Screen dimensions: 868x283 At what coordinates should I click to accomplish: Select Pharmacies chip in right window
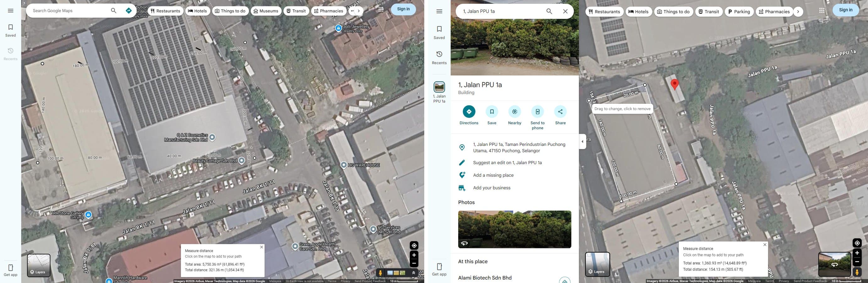click(774, 11)
